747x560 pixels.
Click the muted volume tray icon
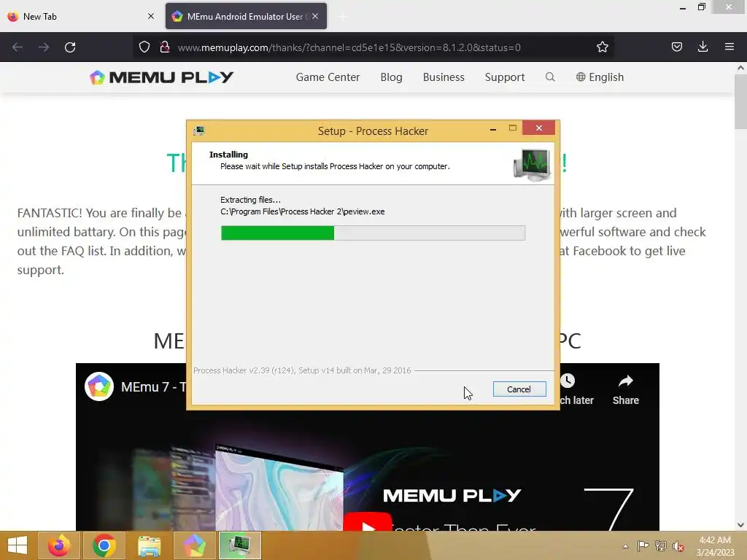click(678, 546)
